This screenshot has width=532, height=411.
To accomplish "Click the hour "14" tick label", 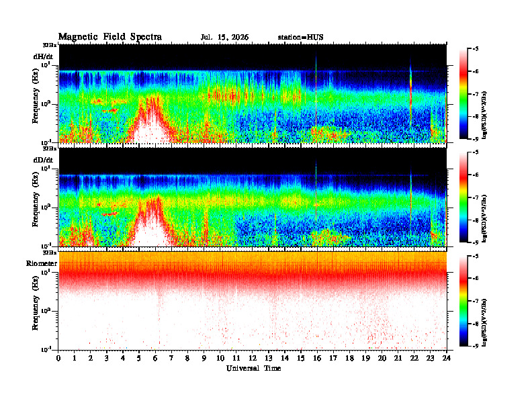I will (x=285, y=358).
